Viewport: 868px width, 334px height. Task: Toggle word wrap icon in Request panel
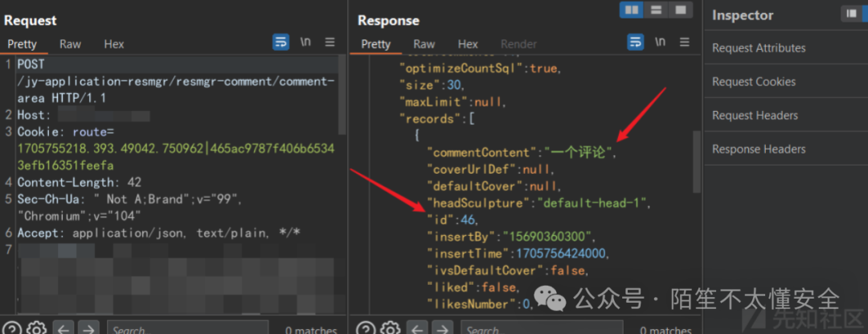pos(280,42)
